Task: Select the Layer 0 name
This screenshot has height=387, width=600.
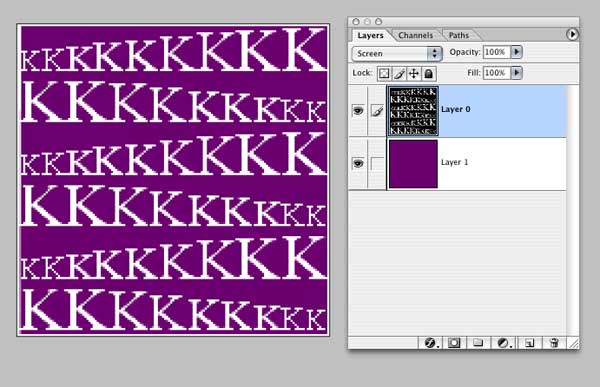Action: tap(455, 109)
